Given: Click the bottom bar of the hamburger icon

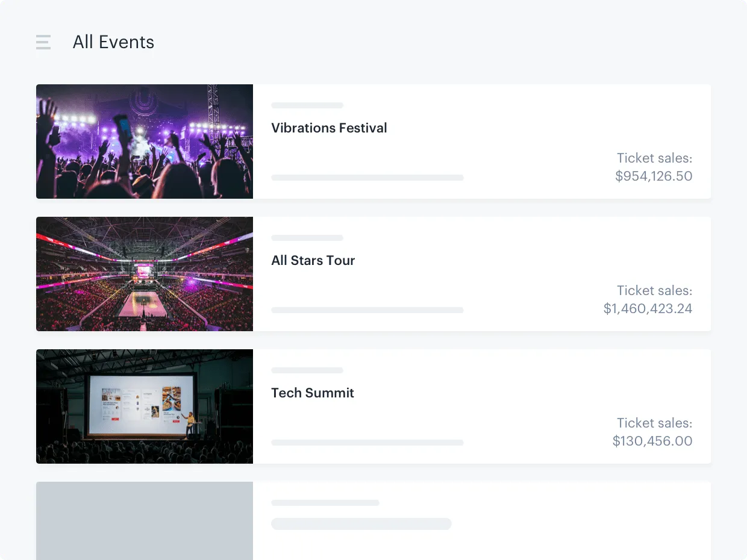Looking at the screenshot, I should click(43, 48).
